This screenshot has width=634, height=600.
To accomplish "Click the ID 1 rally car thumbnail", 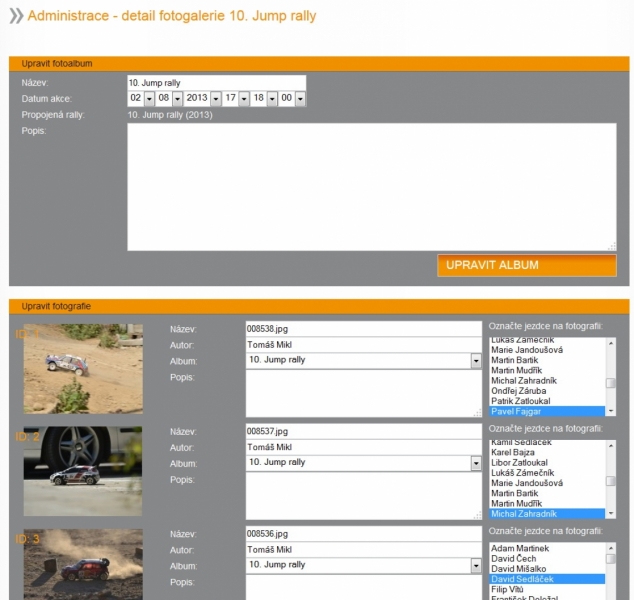I will pos(83,369).
